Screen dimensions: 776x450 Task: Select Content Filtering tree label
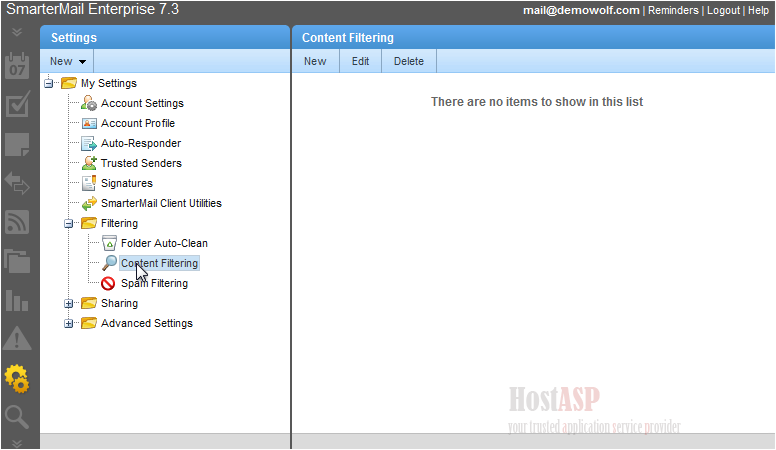click(159, 263)
